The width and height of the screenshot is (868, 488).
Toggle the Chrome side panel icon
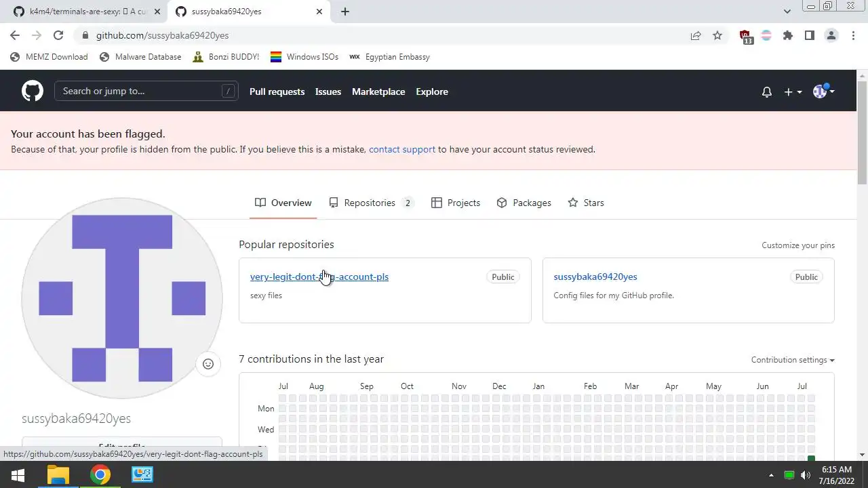point(810,36)
